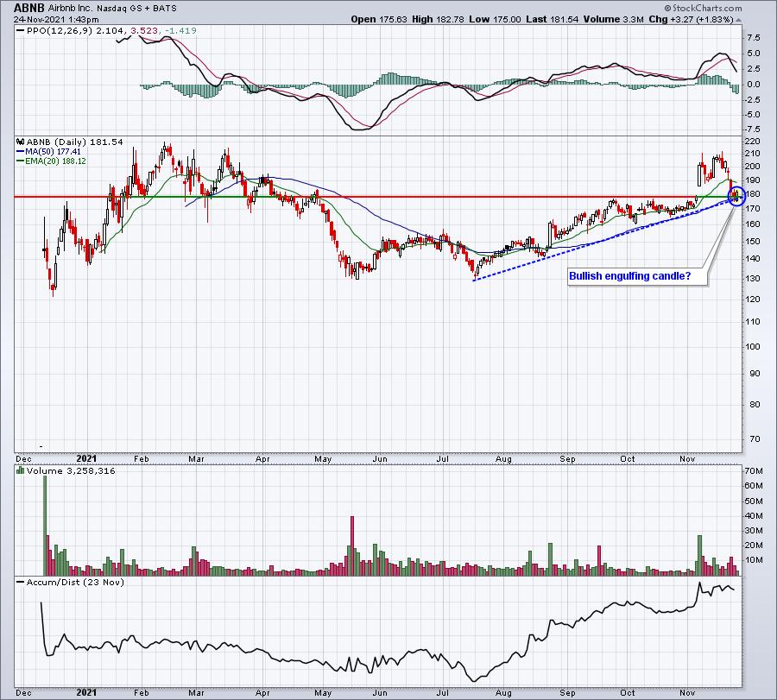Click the Nov label on price axis

click(687, 458)
